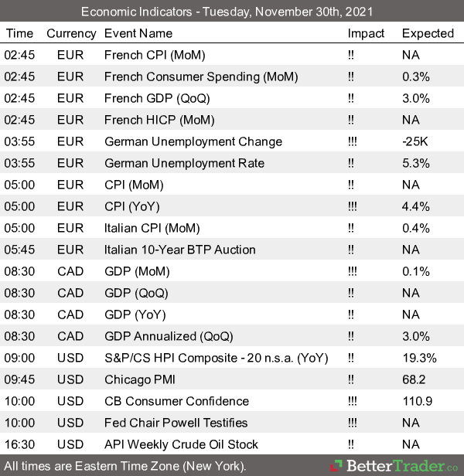Select the S&P/CS HPI Composite event row
This screenshot has width=464, height=476.
click(216, 358)
